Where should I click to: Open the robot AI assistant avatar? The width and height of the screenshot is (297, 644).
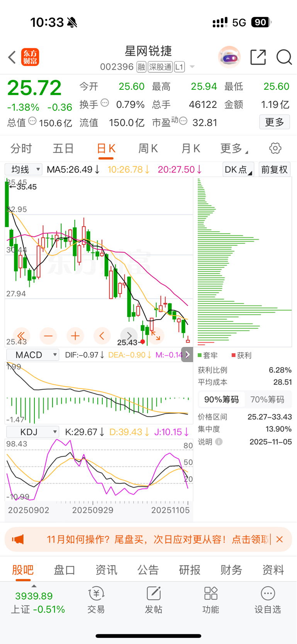pos(229,57)
